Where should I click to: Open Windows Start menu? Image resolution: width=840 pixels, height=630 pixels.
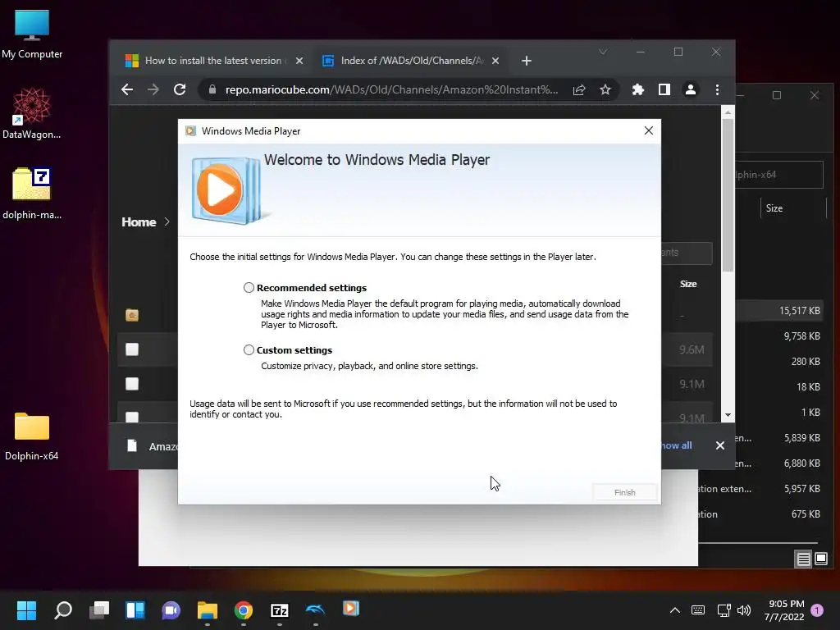(26, 609)
